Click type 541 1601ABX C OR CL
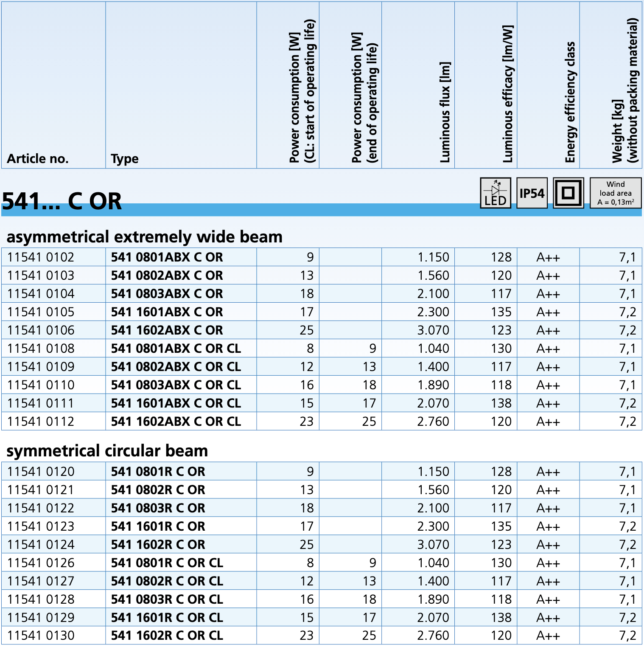Image resolution: width=644 pixels, height=647 pixels. click(x=176, y=403)
